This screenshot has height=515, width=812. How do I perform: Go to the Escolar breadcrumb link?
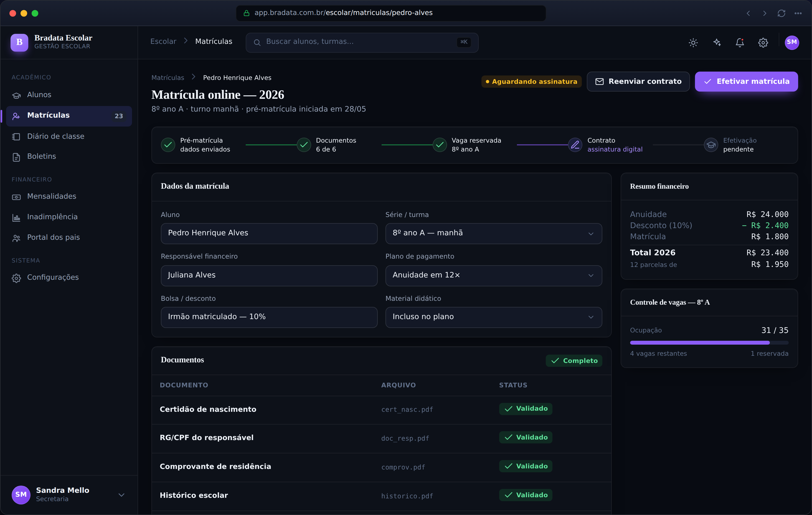[163, 41]
